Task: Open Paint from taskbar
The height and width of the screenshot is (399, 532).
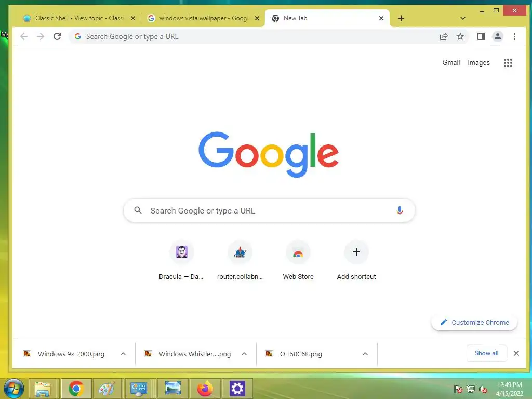Action: click(107, 389)
